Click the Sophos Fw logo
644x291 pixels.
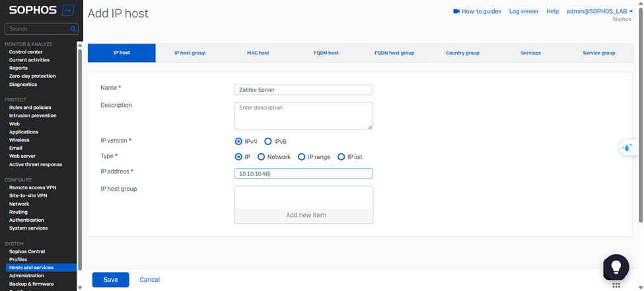(x=42, y=11)
